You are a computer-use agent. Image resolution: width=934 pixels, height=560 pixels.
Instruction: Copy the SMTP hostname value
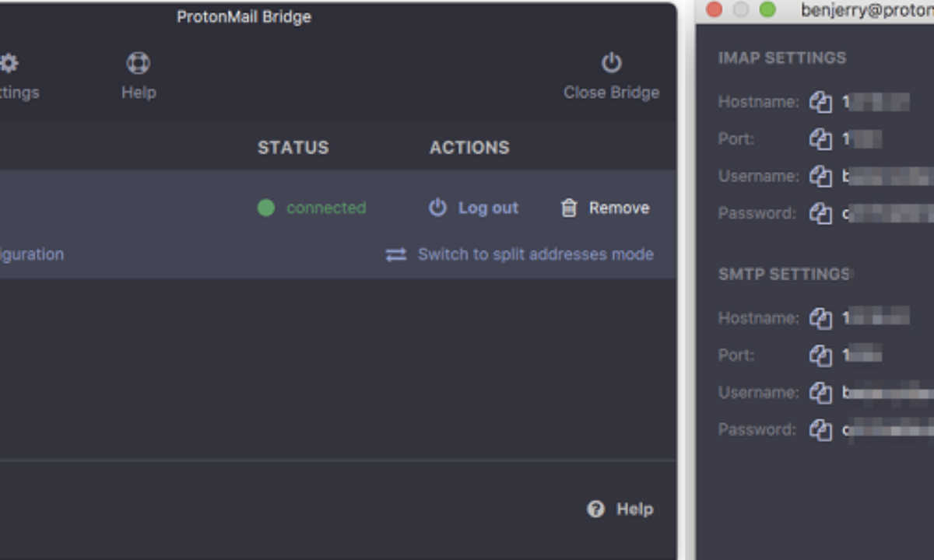point(820,318)
